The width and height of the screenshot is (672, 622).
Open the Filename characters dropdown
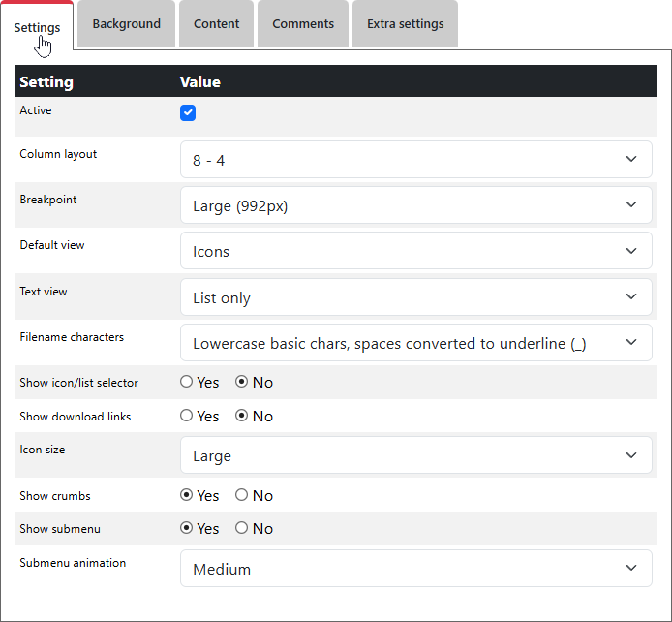(x=415, y=343)
